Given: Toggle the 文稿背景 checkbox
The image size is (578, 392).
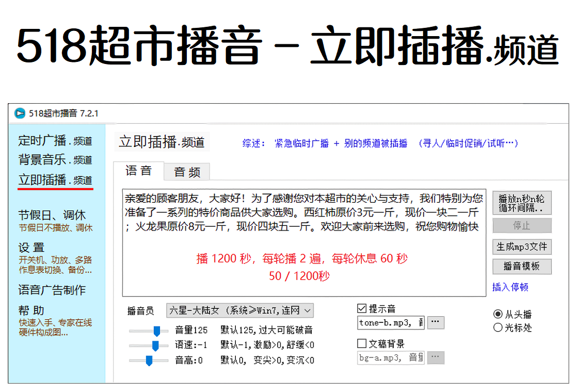Looking at the screenshot, I should coord(362,344).
